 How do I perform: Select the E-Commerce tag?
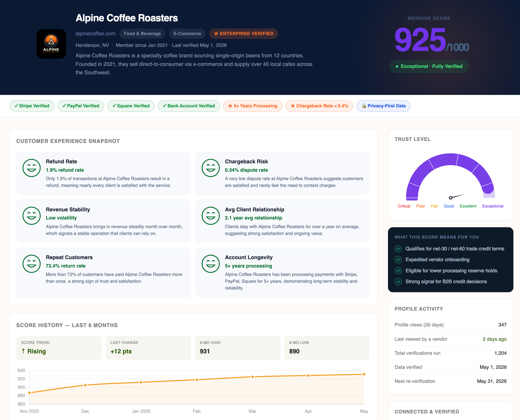click(x=187, y=34)
